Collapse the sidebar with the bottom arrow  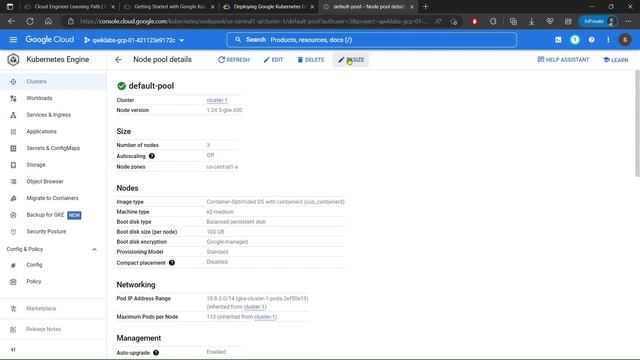click(x=13, y=349)
